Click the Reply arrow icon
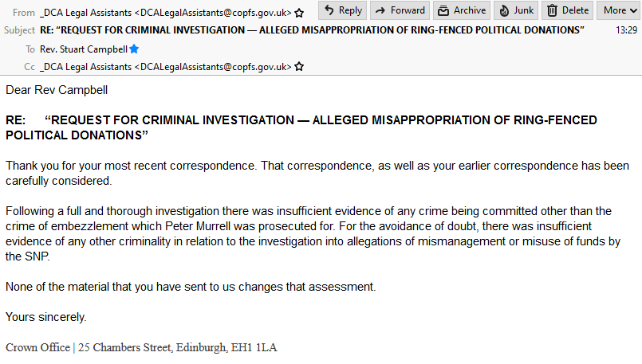The image size is (642, 364). click(x=329, y=10)
